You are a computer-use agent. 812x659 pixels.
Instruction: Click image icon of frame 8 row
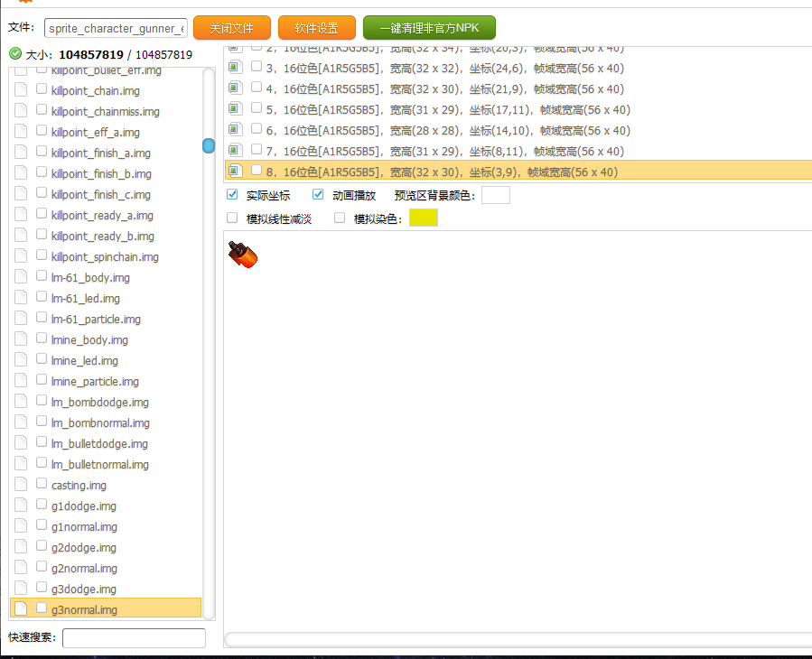tap(235, 171)
